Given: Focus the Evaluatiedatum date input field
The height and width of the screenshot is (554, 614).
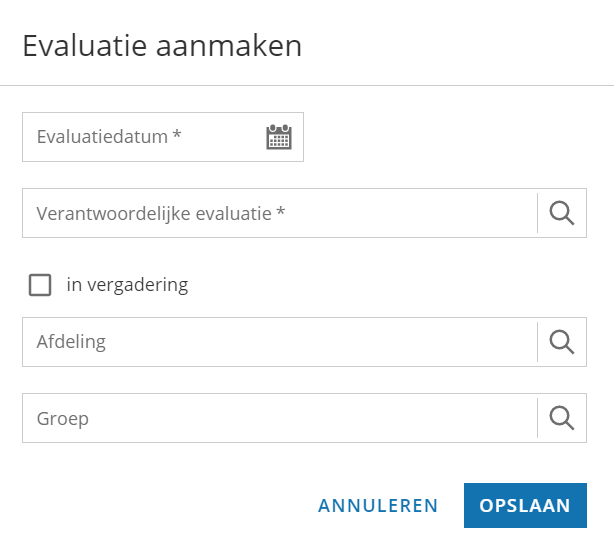Looking at the screenshot, I should [x=143, y=137].
